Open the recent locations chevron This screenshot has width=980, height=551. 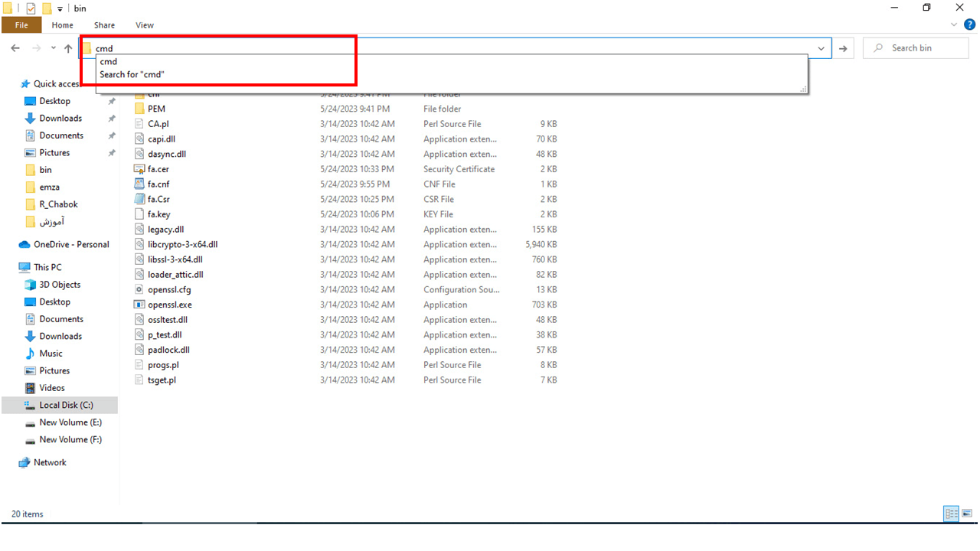pos(53,48)
